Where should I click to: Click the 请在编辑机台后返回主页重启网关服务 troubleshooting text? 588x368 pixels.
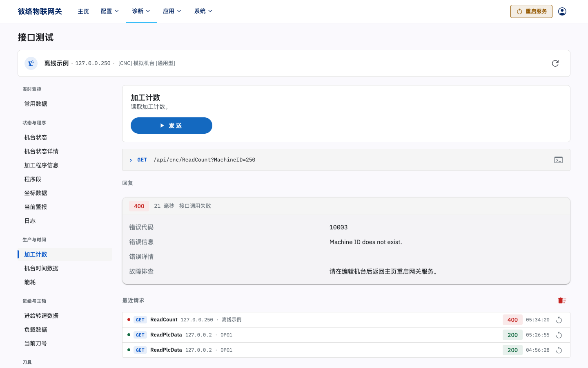[x=384, y=272]
